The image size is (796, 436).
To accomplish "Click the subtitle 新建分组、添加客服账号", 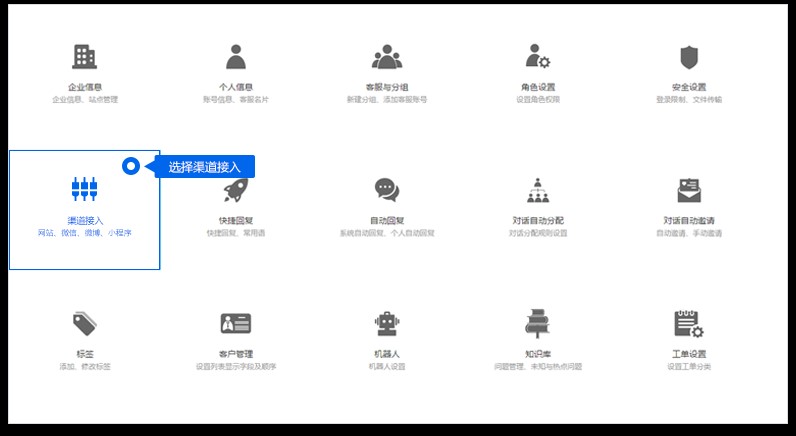I will point(387,99).
